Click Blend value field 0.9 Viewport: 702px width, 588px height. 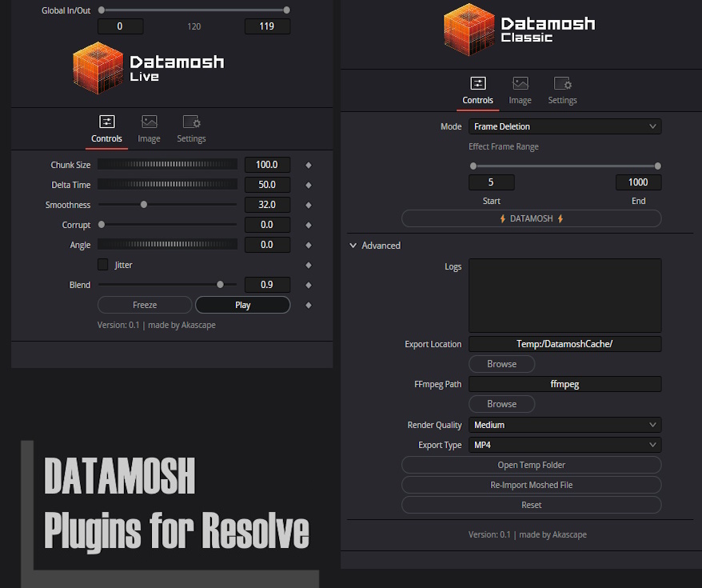click(x=267, y=284)
